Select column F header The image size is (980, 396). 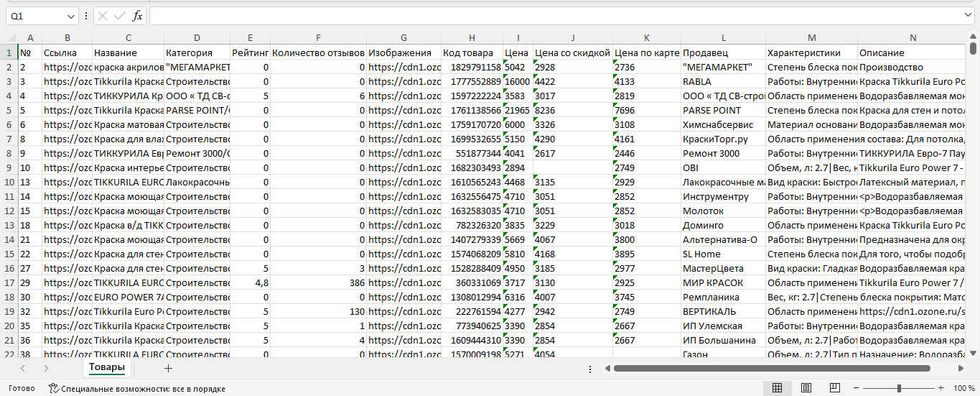tap(318, 38)
